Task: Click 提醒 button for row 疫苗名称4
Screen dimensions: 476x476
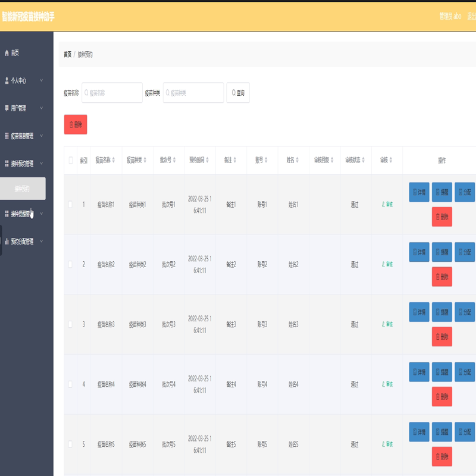Action: pyautogui.click(x=442, y=372)
